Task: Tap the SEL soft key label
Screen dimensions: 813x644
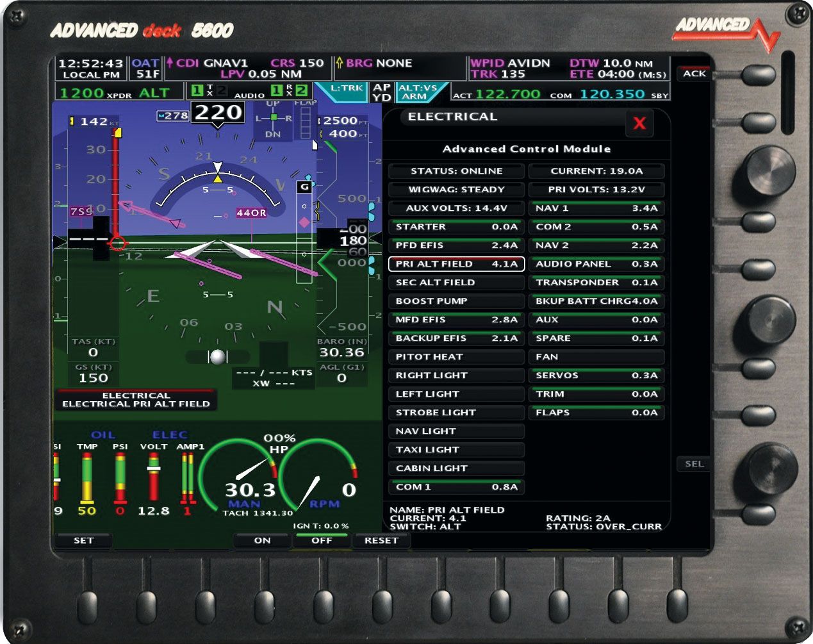Action: click(694, 464)
